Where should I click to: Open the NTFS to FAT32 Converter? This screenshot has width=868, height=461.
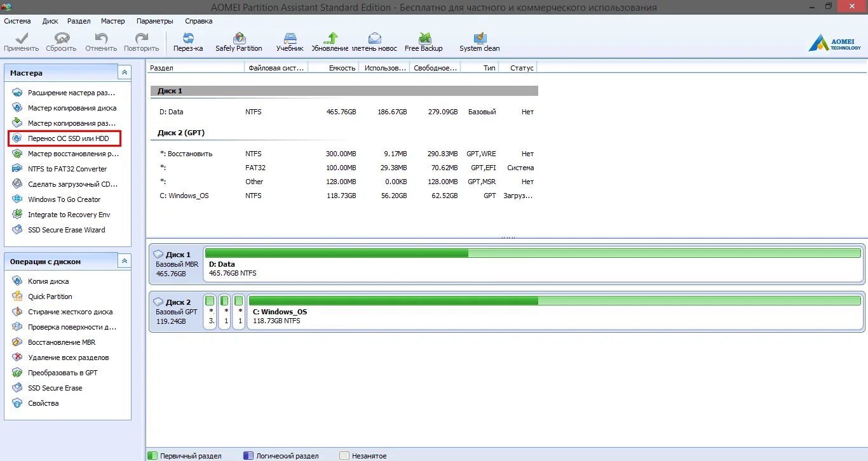tap(60, 169)
